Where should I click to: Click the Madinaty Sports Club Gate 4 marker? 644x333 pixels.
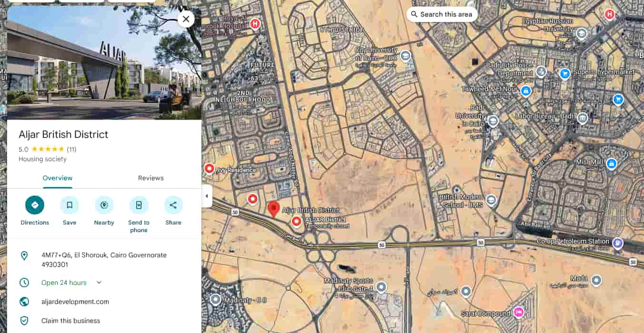pos(380,287)
